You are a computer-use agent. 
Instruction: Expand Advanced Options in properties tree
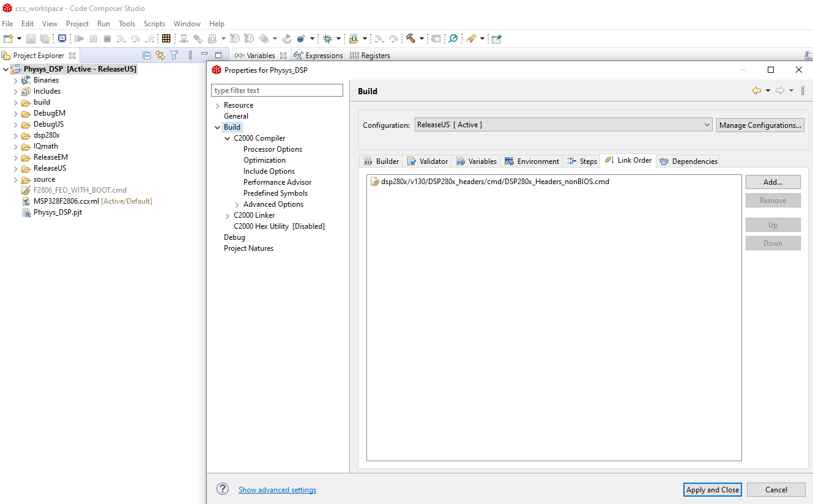pyautogui.click(x=237, y=205)
